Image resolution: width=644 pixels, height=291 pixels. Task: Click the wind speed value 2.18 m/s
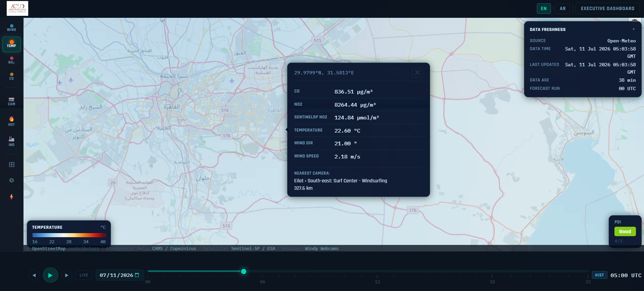pyautogui.click(x=347, y=157)
